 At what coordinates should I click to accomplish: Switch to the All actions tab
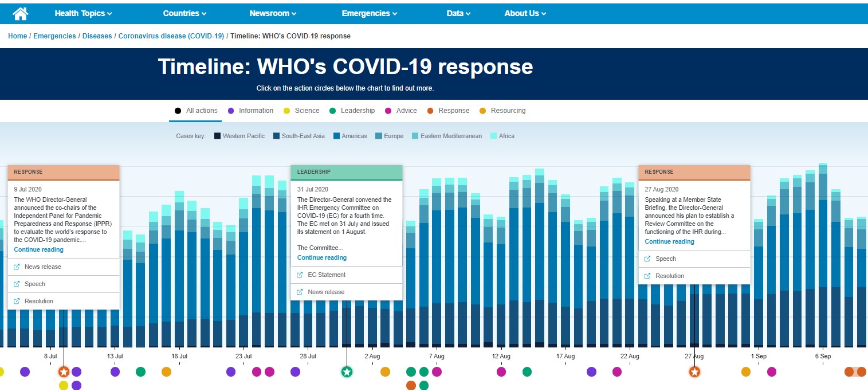(x=197, y=111)
